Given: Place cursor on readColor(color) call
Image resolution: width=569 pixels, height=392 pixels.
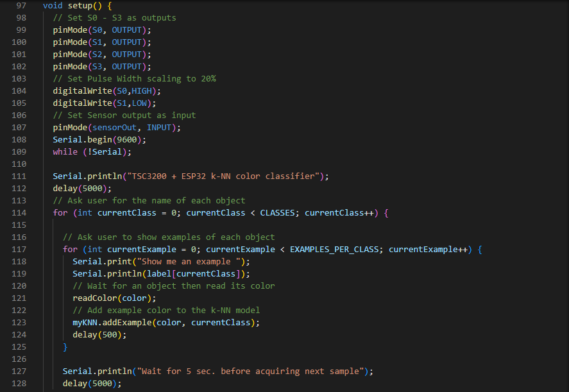Looking at the screenshot, I should tap(114, 298).
